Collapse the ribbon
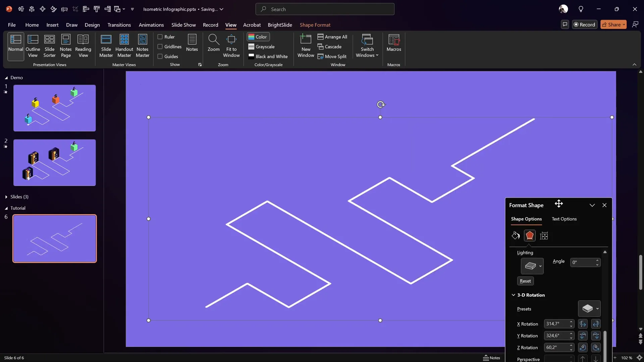This screenshot has width=644, height=362. 634,64
